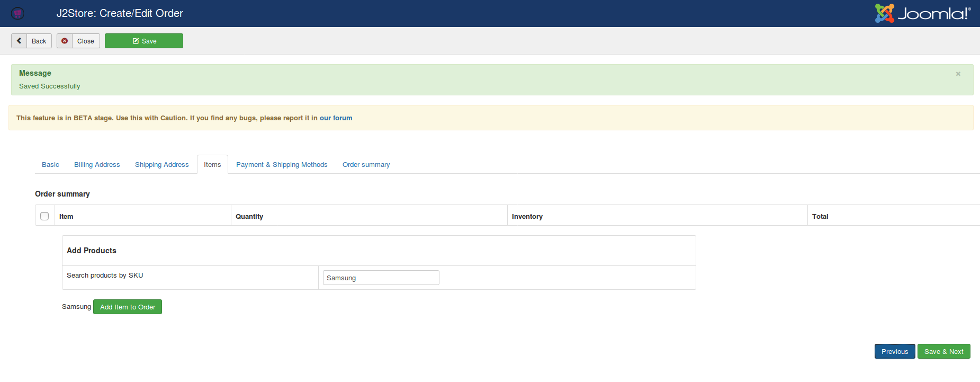Click the Quantity column header
980x382 pixels.
[x=249, y=216]
